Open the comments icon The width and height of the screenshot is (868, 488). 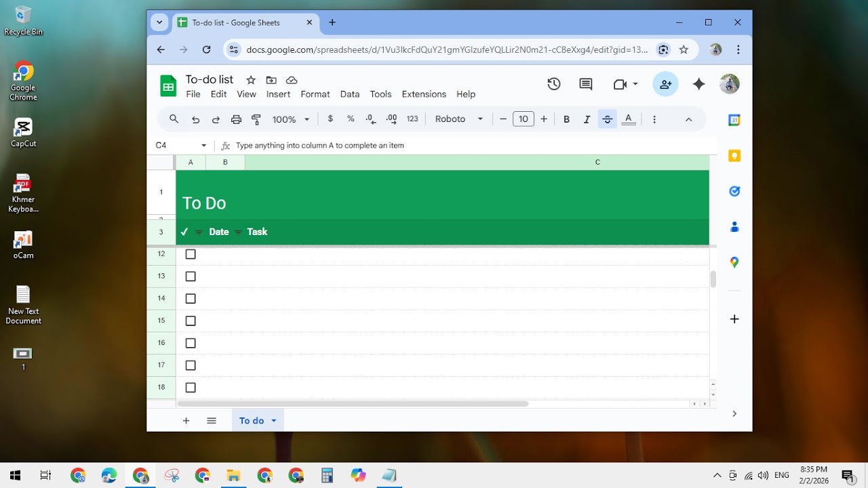(586, 84)
